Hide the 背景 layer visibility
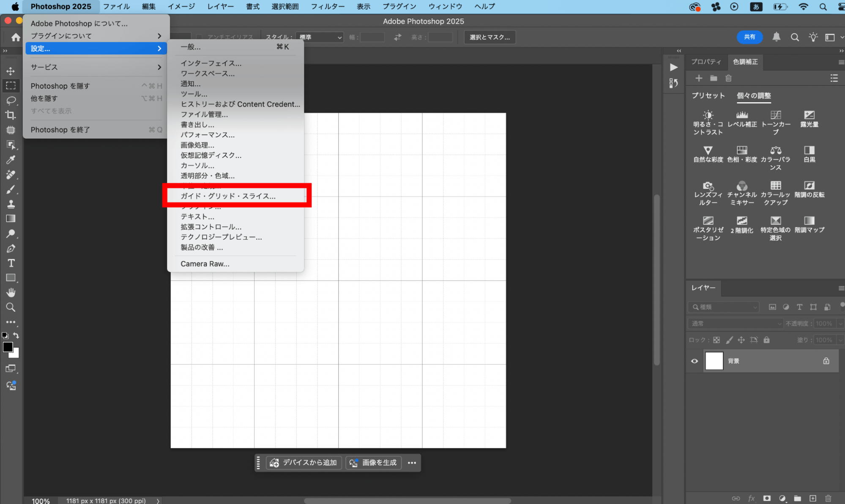The width and height of the screenshot is (845, 504). pyautogui.click(x=695, y=361)
